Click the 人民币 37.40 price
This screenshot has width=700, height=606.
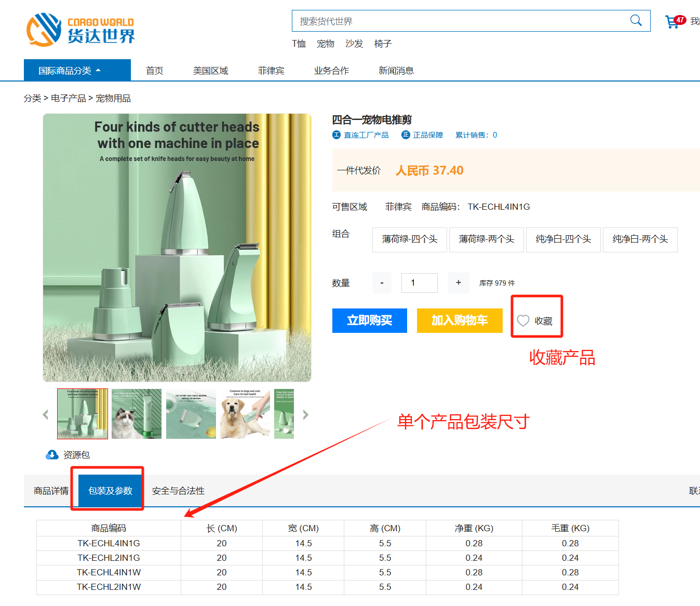pos(429,170)
